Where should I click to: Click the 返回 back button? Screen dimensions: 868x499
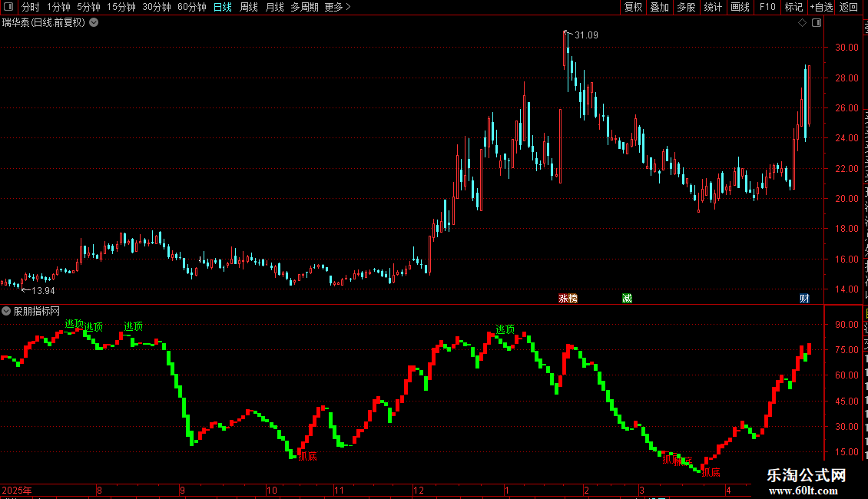point(848,7)
